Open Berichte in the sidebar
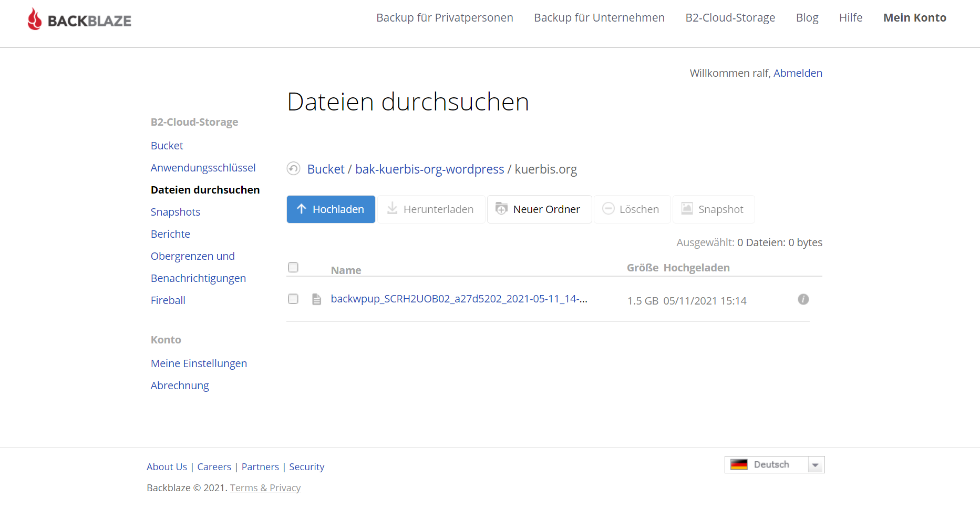980x527 pixels. (170, 234)
